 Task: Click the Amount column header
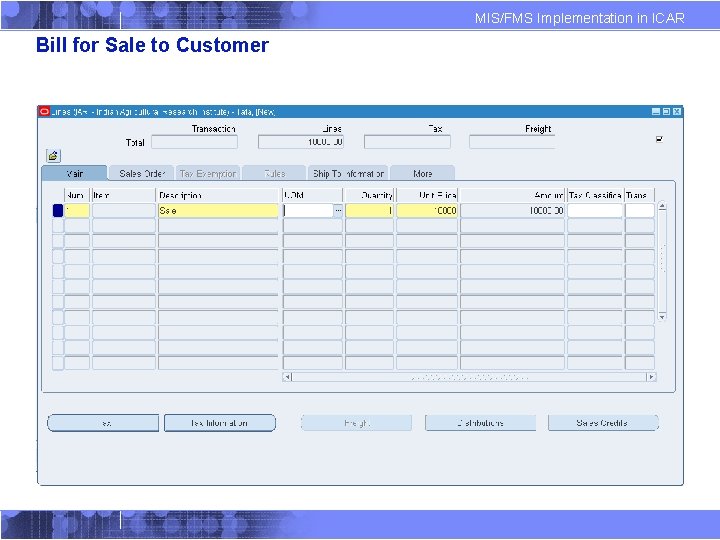[x=512, y=195]
